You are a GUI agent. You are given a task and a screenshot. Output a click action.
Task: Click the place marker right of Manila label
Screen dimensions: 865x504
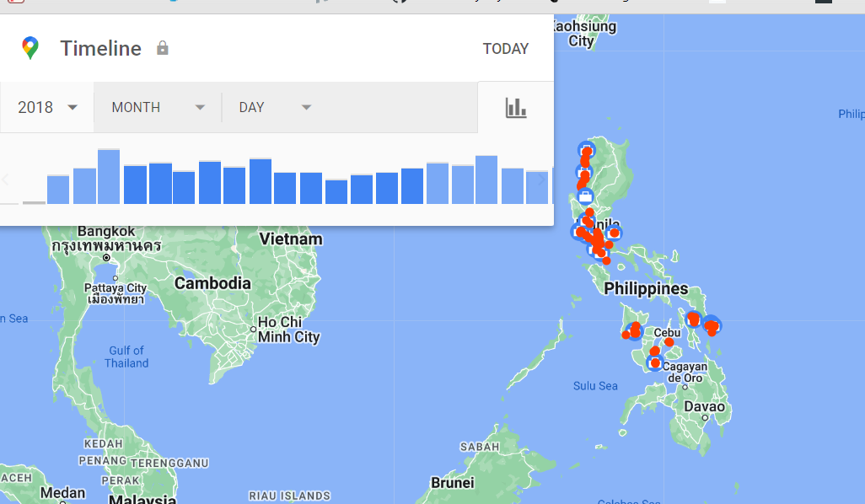pyautogui.click(x=614, y=233)
